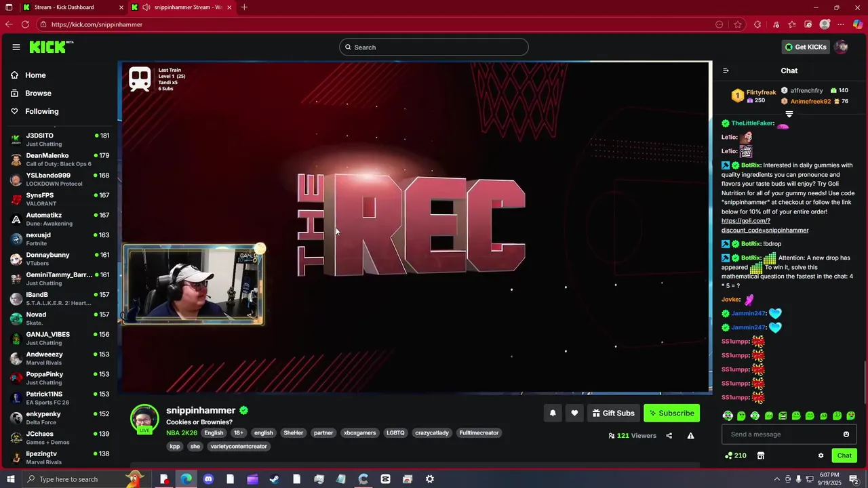Click the varietycontentcreator tag
The width and height of the screenshot is (868, 488).
(239, 447)
